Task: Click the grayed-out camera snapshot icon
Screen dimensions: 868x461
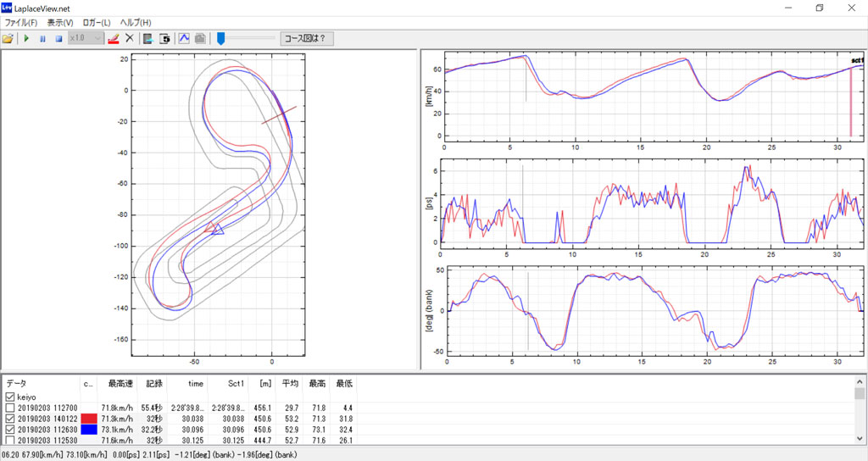Action: tap(200, 38)
